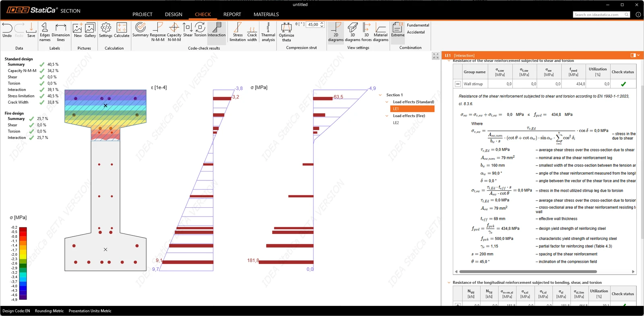Collapse the Wall stirrup row
Viewport: 644px width, 316px height.
point(458,84)
